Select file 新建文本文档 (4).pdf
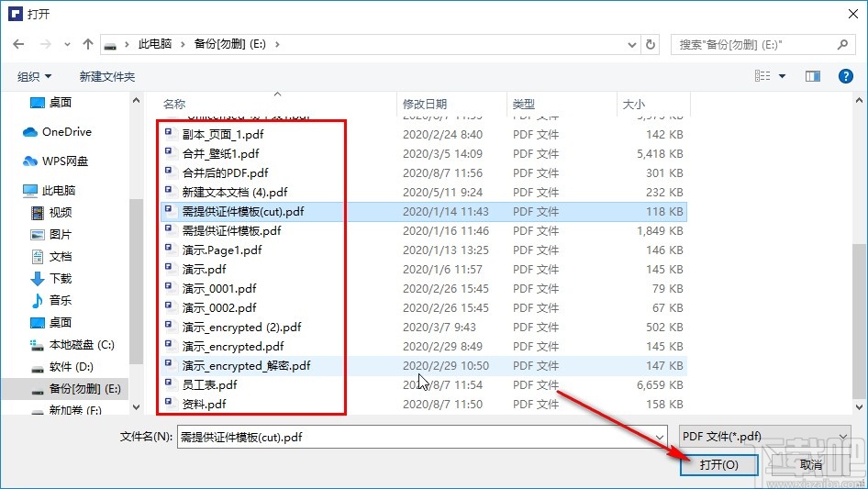Screen dimensions: 868x489 click(x=235, y=193)
